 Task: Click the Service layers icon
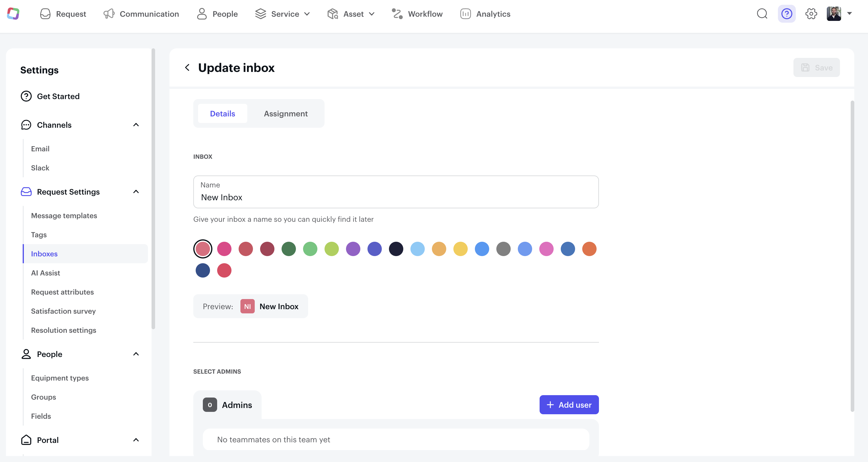260,14
